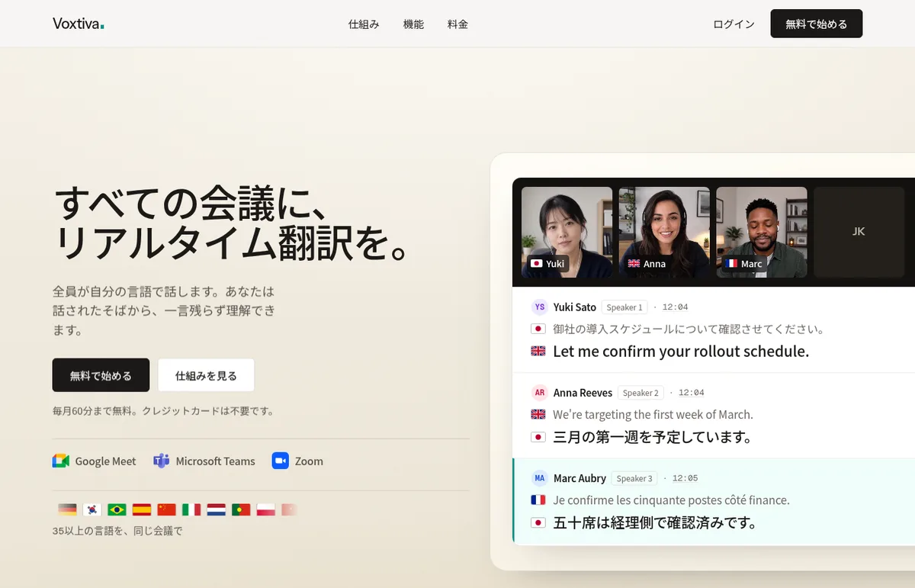Click the Japanese flag beside 御社の導入スケジュール text

pos(538,329)
